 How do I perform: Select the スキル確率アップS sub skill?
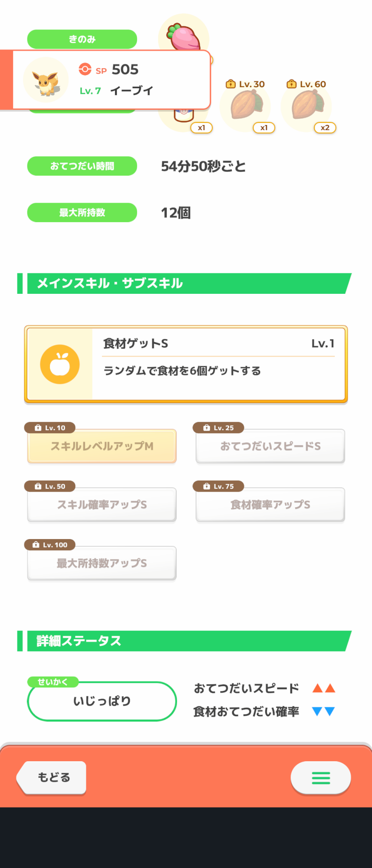[102, 505]
